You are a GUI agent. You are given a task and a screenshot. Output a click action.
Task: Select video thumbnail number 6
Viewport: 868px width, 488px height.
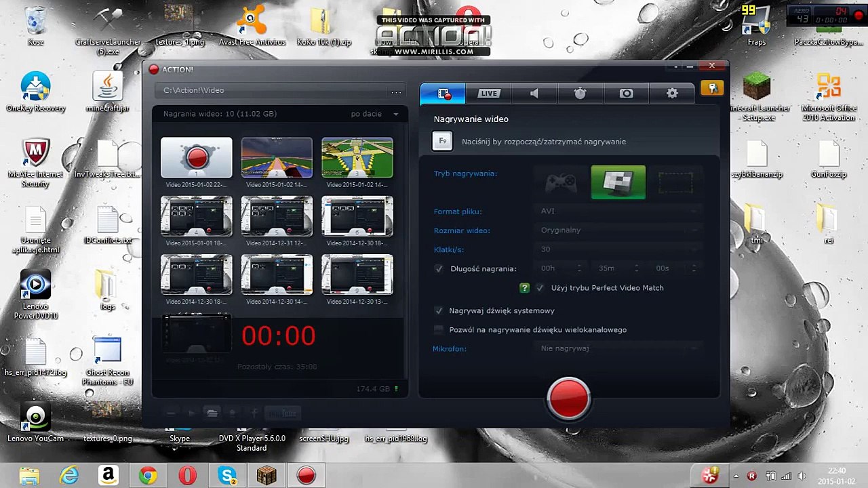[357, 216]
